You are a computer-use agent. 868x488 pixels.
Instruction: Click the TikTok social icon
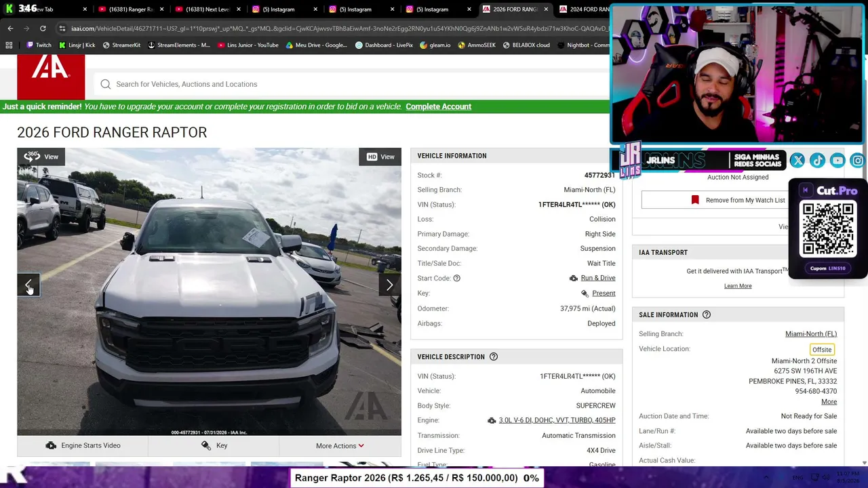[817, 161]
